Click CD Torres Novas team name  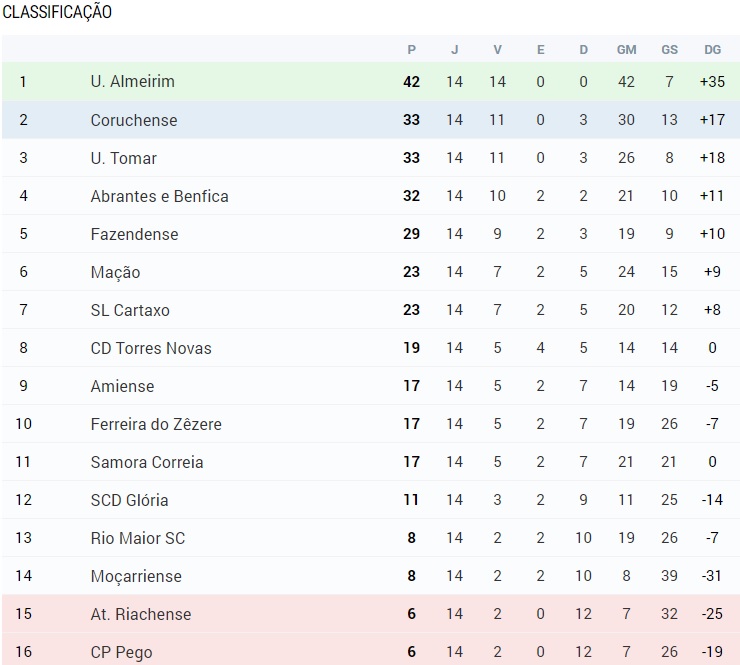coord(150,348)
